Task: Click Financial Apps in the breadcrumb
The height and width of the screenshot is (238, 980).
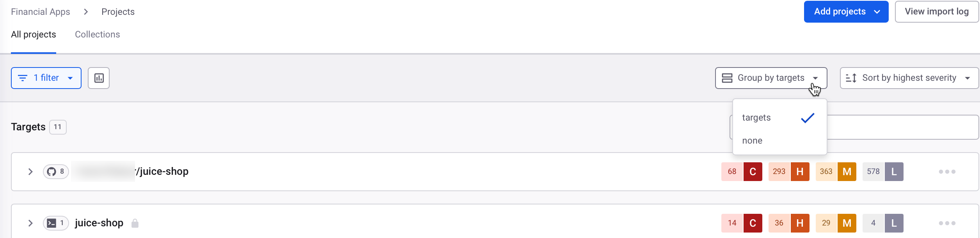Action: click(40, 11)
